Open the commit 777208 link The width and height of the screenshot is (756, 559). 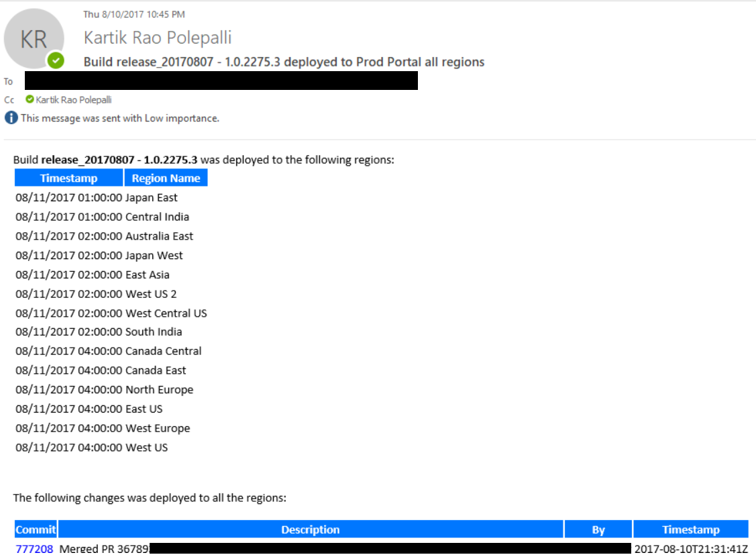click(x=34, y=549)
